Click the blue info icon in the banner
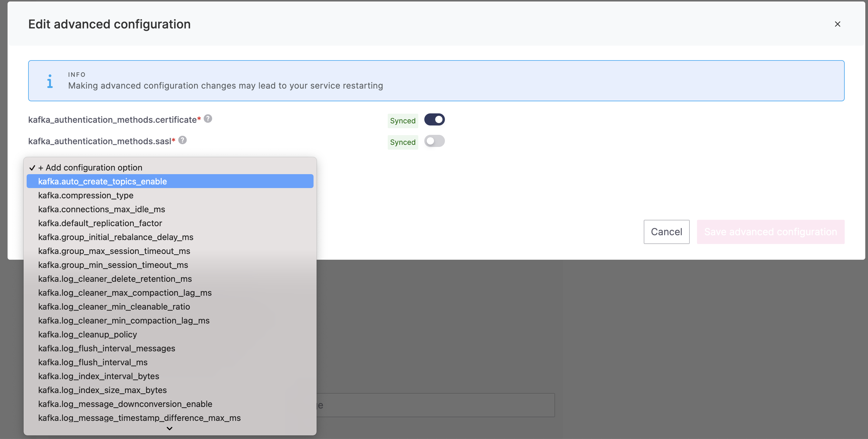Viewport: 868px width, 439px height. tap(50, 81)
